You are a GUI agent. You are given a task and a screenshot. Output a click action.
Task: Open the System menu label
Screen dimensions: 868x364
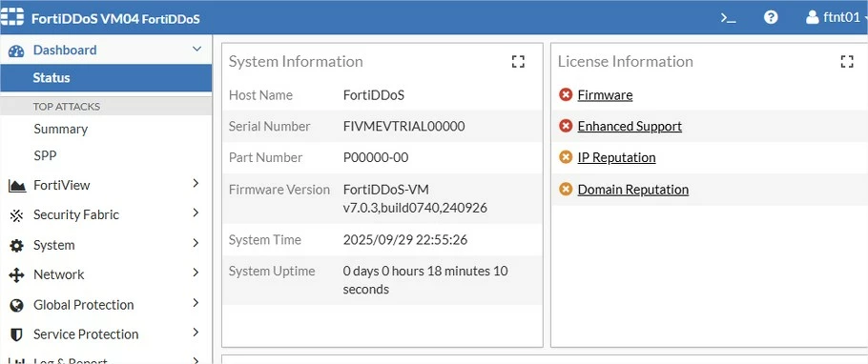(53, 246)
